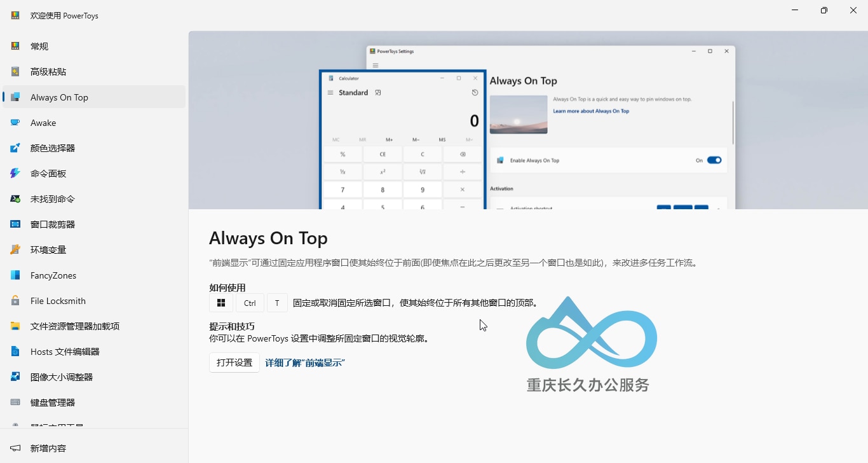Go to the 常规 page label

pos(39,46)
